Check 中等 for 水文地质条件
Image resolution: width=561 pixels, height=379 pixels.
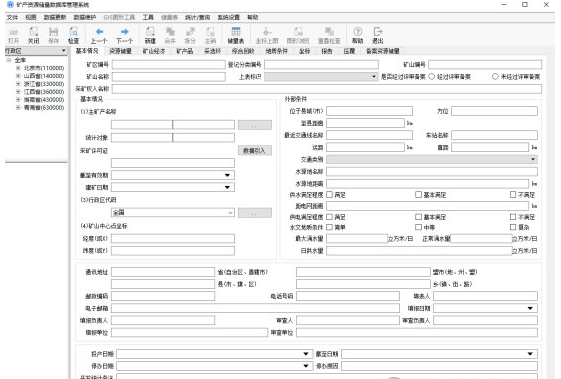pos(418,227)
